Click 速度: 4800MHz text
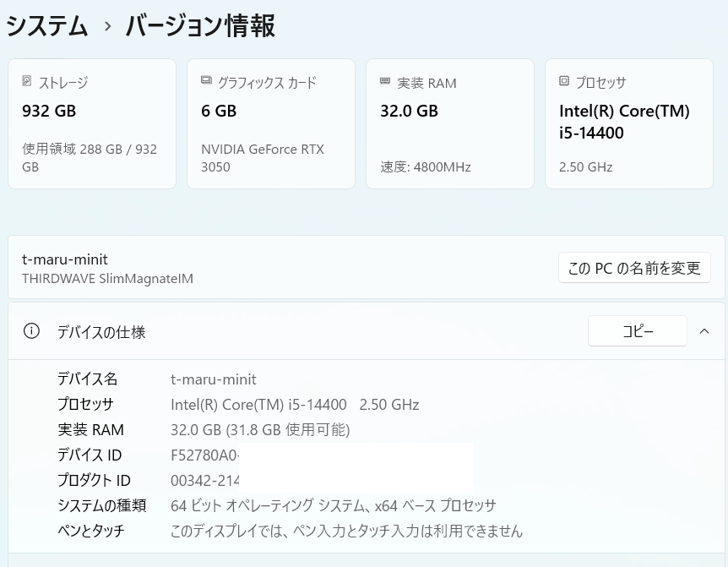This screenshot has height=567, width=728. tap(426, 166)
